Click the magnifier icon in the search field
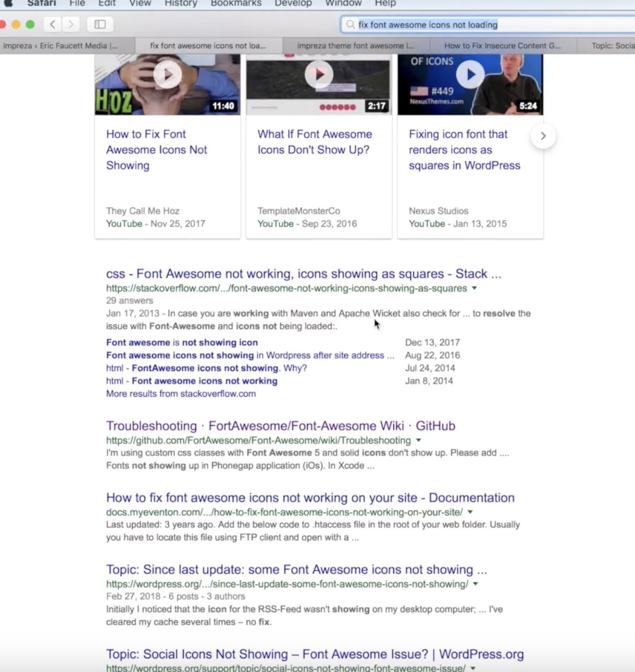The width and height of the screenshot is (635, 672). point(350,25)
